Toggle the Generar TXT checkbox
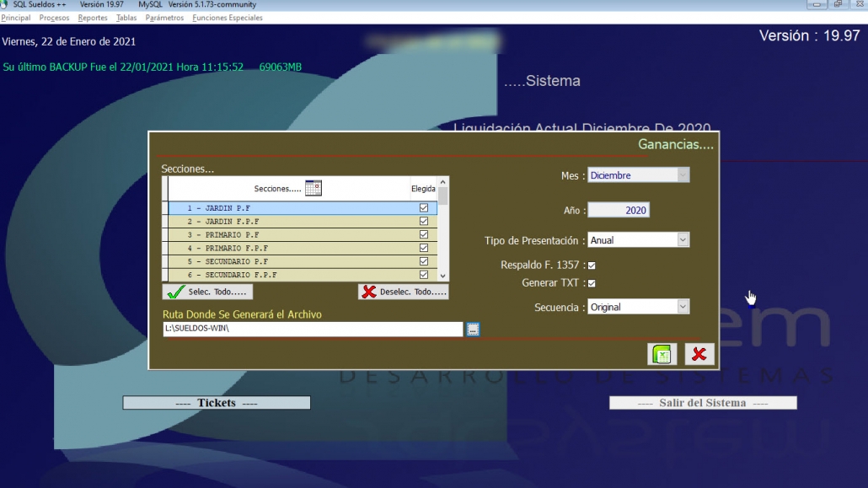Screen dimensions: 868x488 [592, 283]
